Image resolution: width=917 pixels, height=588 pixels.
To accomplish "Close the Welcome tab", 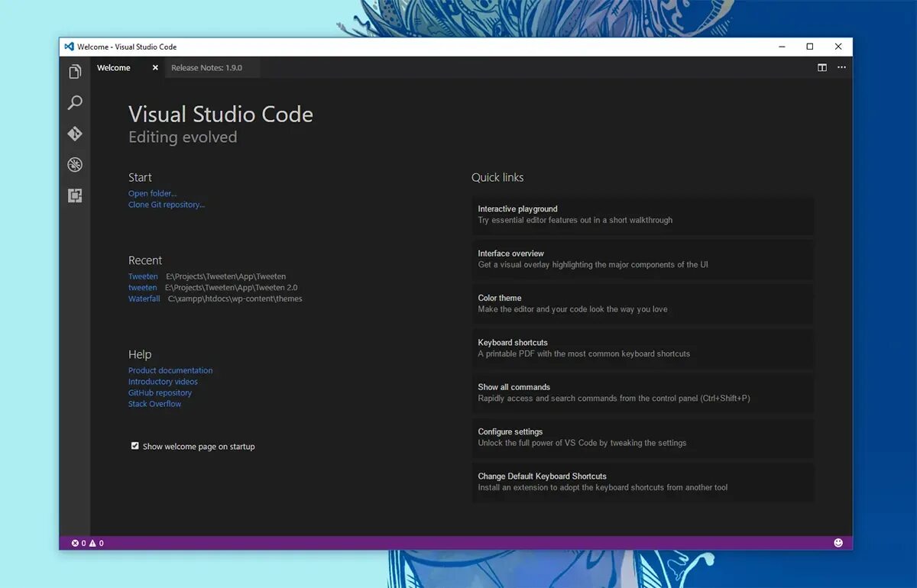I will point(155,68).
